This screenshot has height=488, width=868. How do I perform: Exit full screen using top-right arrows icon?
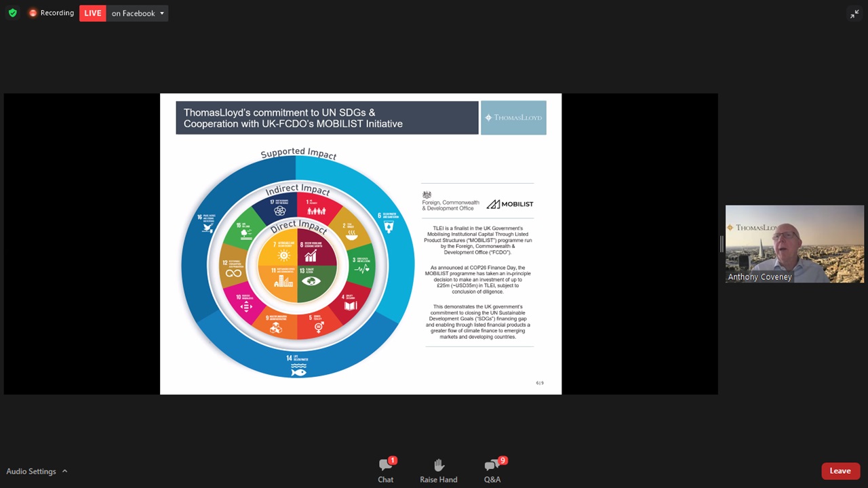pyautogui.click(x=854, y=14)
